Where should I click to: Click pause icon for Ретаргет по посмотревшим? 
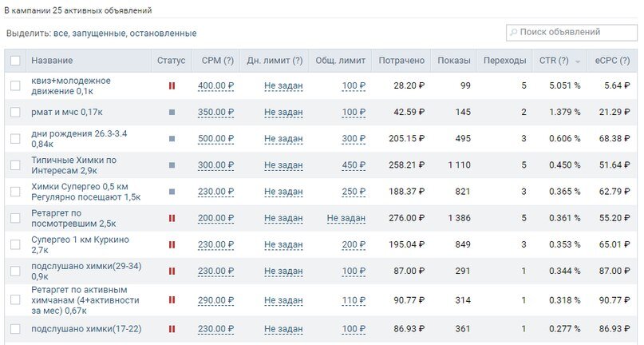pos(172,218)
